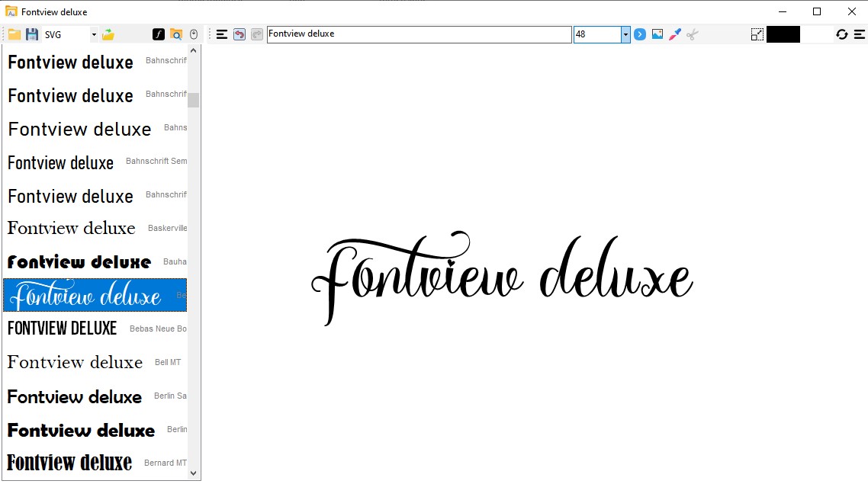Viewport: 868px width, 484px height.
Task: Click the redo arrow
Action: [256, 34]
